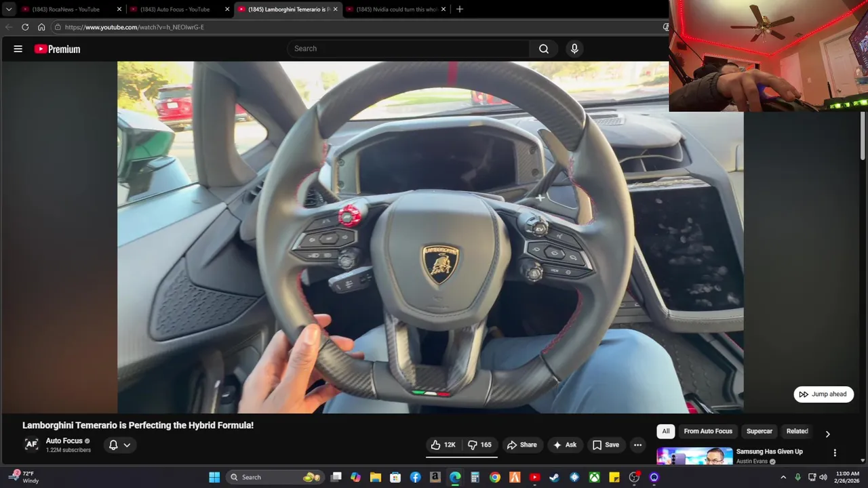
Task: Launch Copilot from the taskbar
Action: (x=355, y=477)
